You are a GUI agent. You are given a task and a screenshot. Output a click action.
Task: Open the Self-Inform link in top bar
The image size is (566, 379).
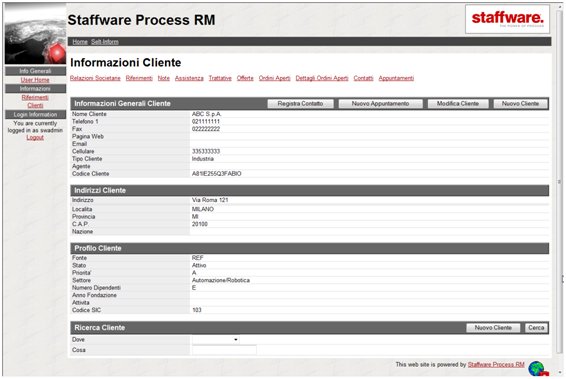(105, 42)
